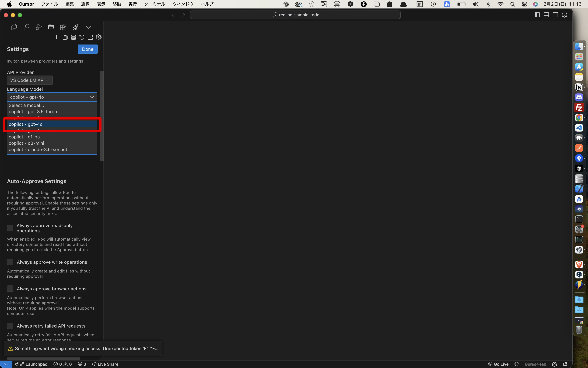This screenshot has height=368, width=588.
Task: Open Visual Studio Code from the Dock
Action: [579, 128]
